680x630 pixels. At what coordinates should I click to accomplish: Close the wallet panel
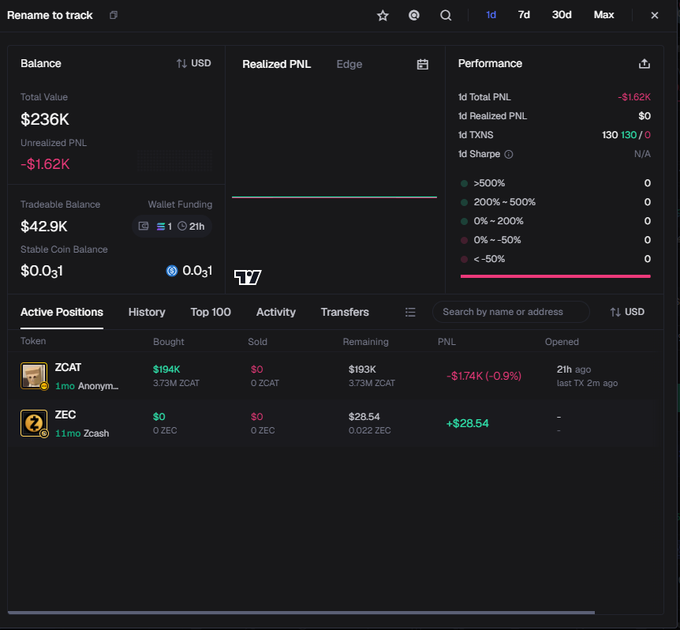pos(654,16)
